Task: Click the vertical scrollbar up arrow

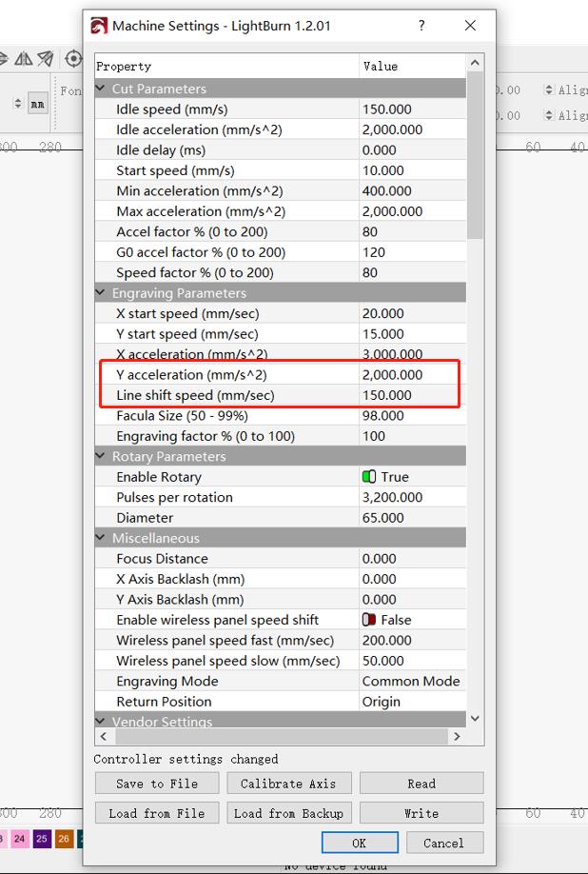Action: tap(475, 63)
